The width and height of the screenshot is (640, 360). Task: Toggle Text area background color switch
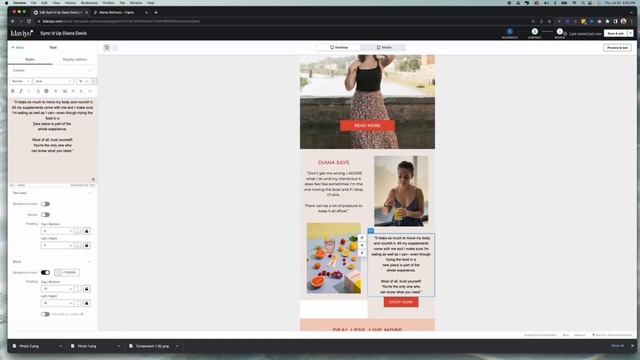[x=45, y=204]
